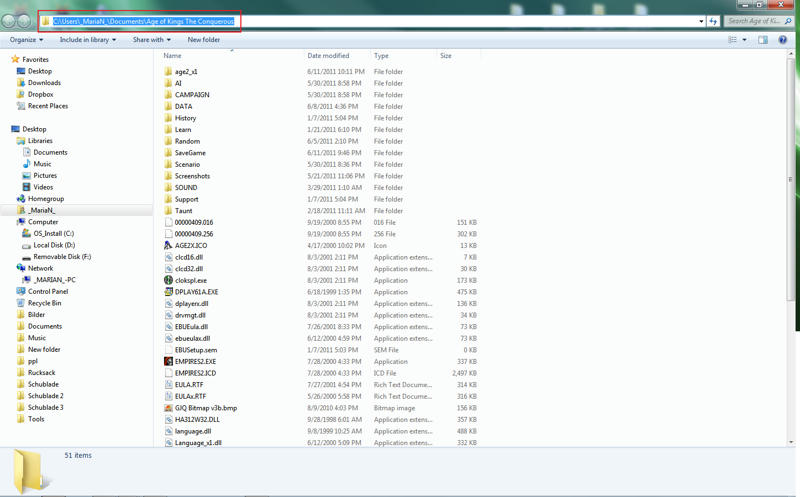
Task: Toggle the preview pane icon
Action: click(x=763, y=40)
